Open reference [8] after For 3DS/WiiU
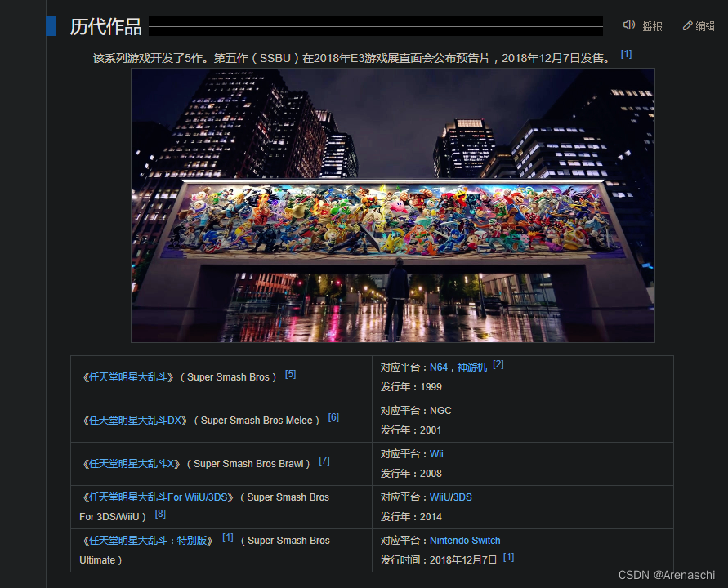 tap(160, 514)
